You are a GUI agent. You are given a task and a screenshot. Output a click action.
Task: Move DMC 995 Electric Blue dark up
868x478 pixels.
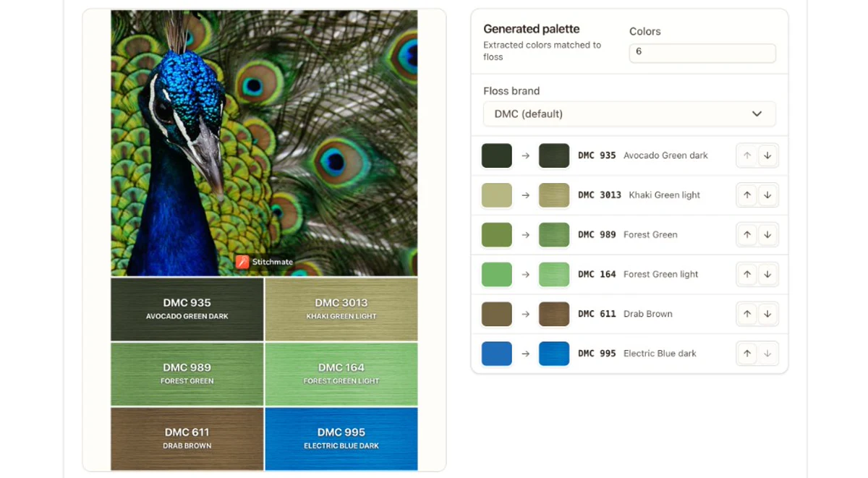[x=747, y=354]
